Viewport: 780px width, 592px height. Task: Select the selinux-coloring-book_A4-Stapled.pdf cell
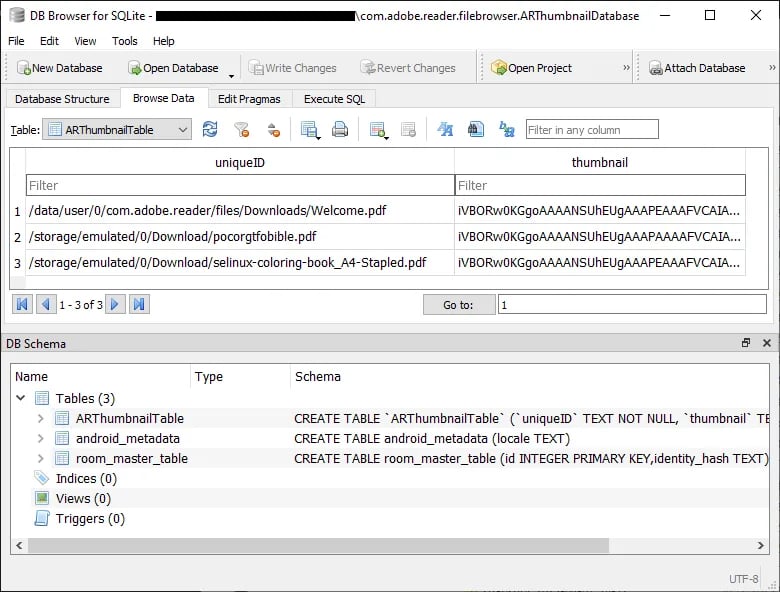tap(240, 262)
